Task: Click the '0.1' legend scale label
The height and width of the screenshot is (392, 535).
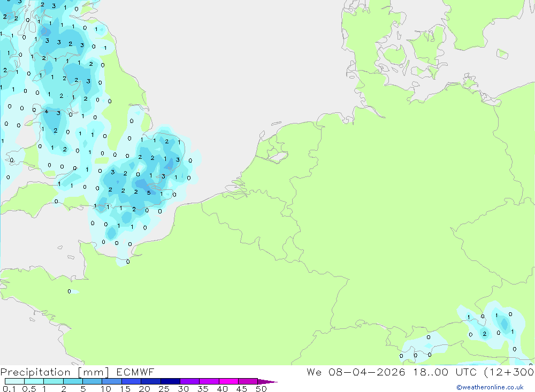Action: (x=9, y=389)
